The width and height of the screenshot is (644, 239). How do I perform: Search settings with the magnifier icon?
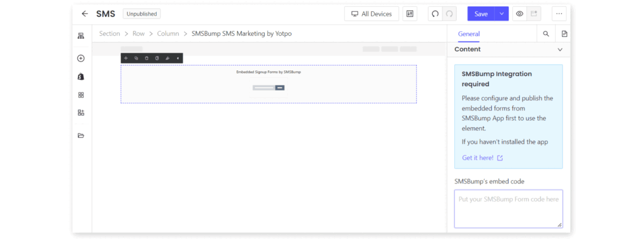(x=546, y=34)
